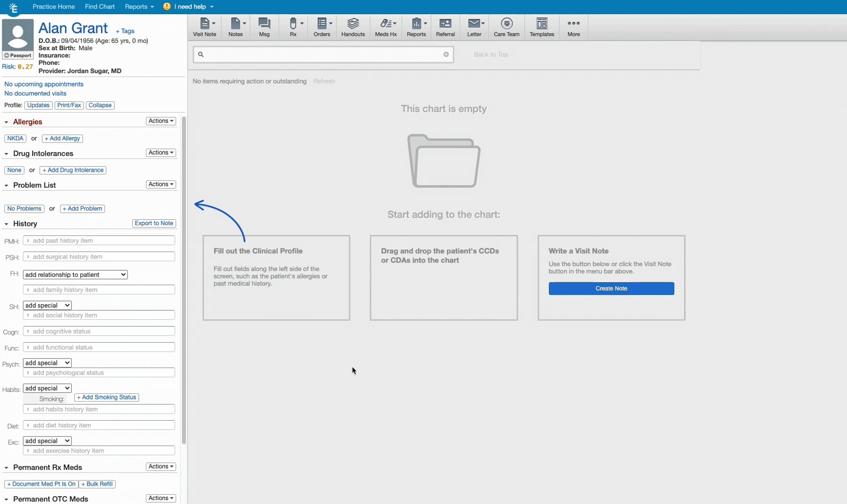Screen dimensions: 847x504
Task: Open the Templates toolbar icon
Action: coord(542,27)
